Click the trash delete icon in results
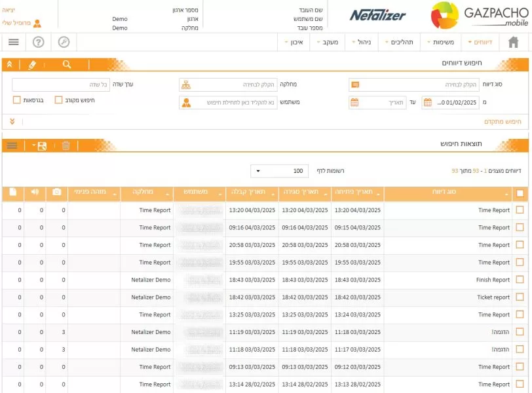This screenshot has height=393, width=532. point(66,145)
